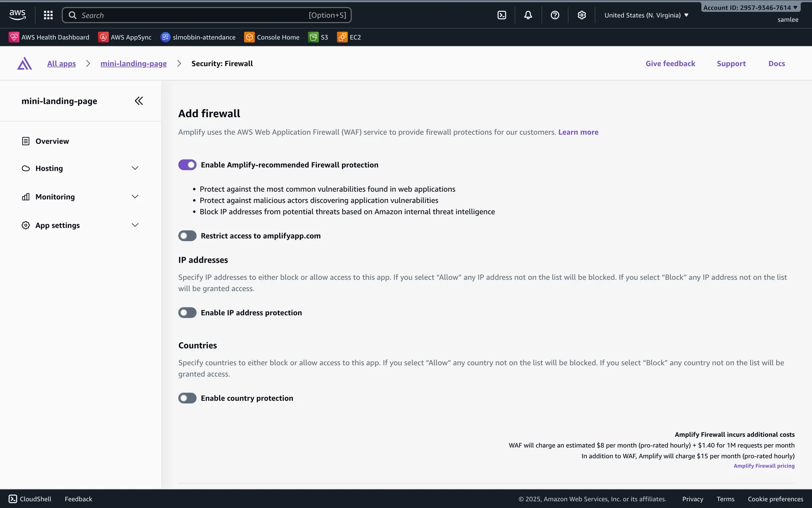Image resolution: width=812 pixels, height=508 pixels.
Task: Open CloudShell icon in top navigation bar
Action: click(502, 15)
